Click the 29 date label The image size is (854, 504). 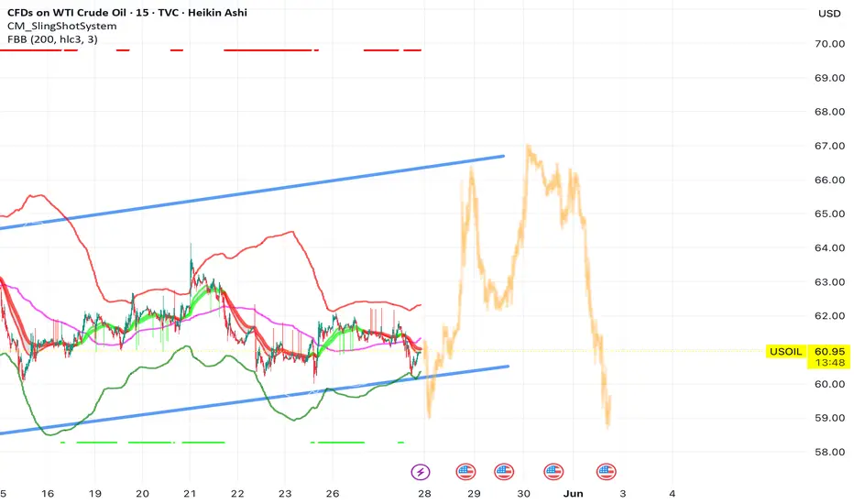(x=474, y=494)
